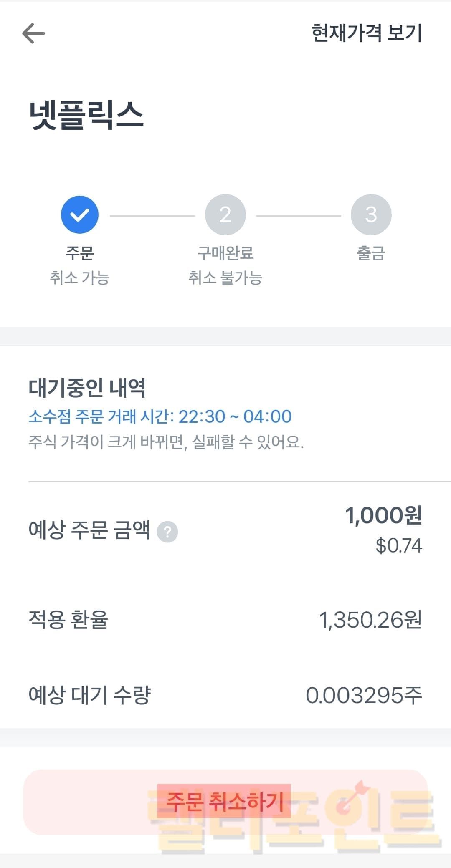Viewport: 451px width, 868px height.
Task: Select the step 3 circle icon
Action: click(371, 214)
